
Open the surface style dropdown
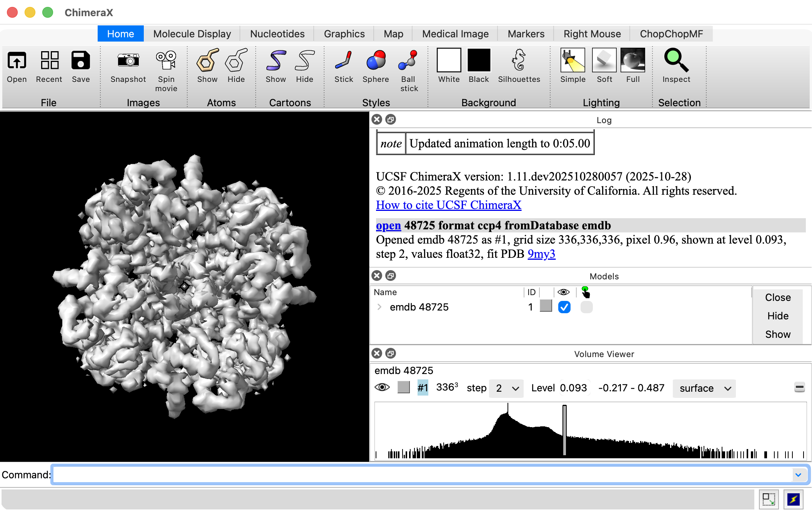(704, 388)
